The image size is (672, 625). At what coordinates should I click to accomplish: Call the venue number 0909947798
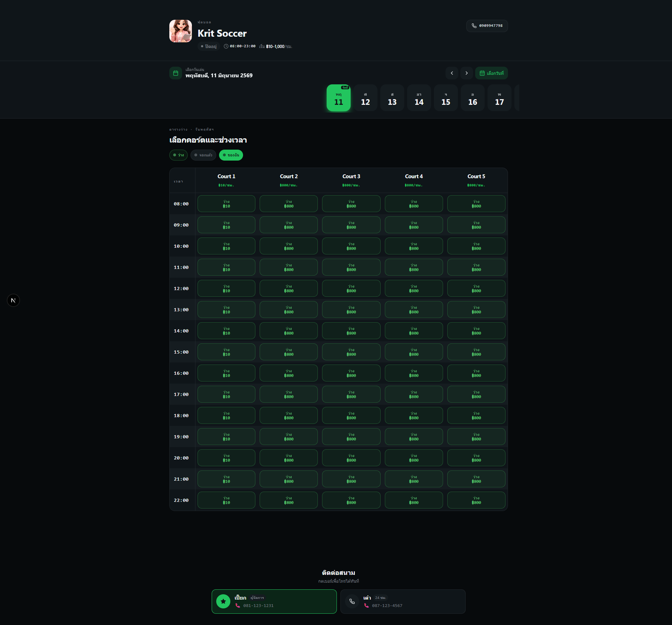click(487, 26)
